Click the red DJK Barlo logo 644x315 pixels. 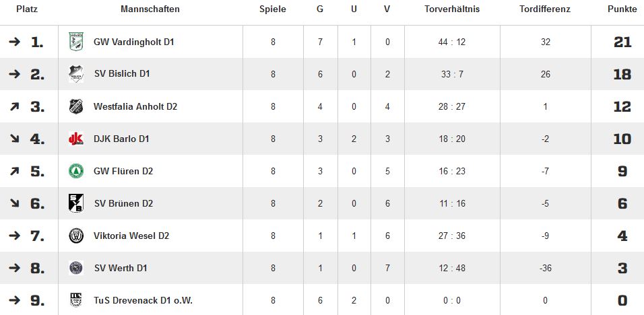76,139
